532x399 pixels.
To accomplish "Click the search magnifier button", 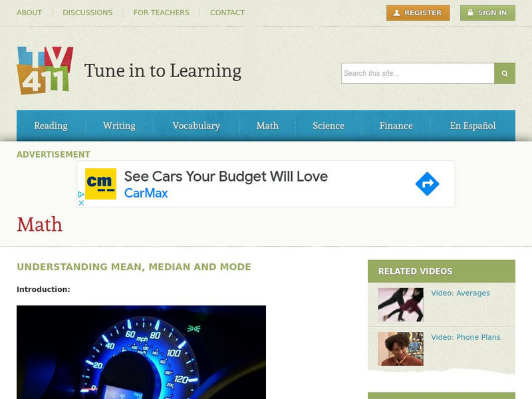I will coord(505,73).
